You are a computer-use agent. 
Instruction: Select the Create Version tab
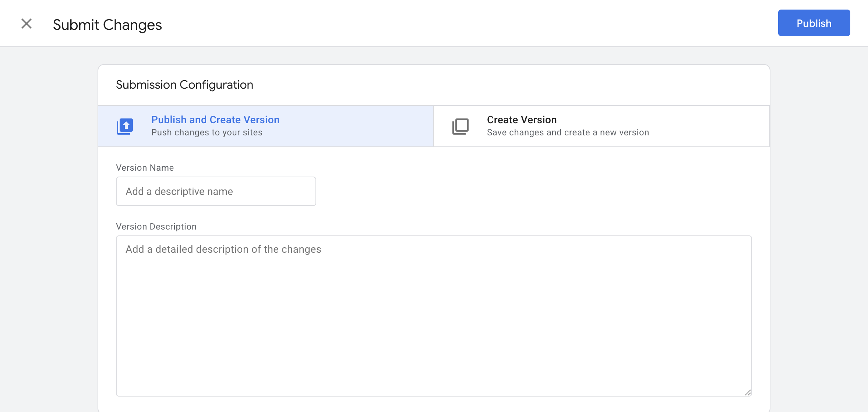click(x=601, y=126)
